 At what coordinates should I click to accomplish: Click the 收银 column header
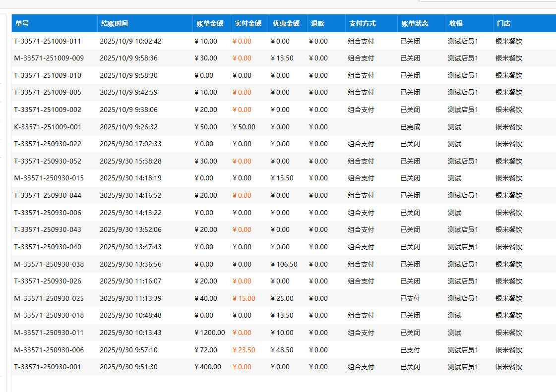point(456,23)
